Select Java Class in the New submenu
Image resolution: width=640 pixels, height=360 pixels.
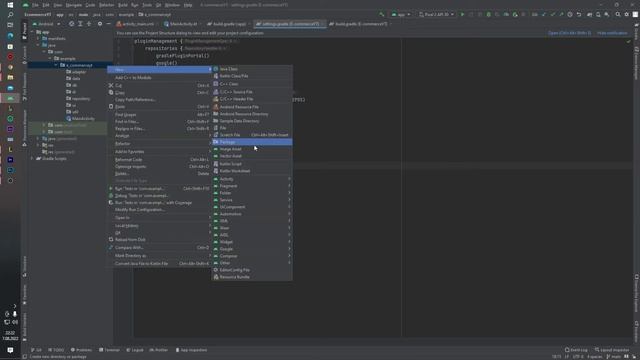click(x=252, y=69)
